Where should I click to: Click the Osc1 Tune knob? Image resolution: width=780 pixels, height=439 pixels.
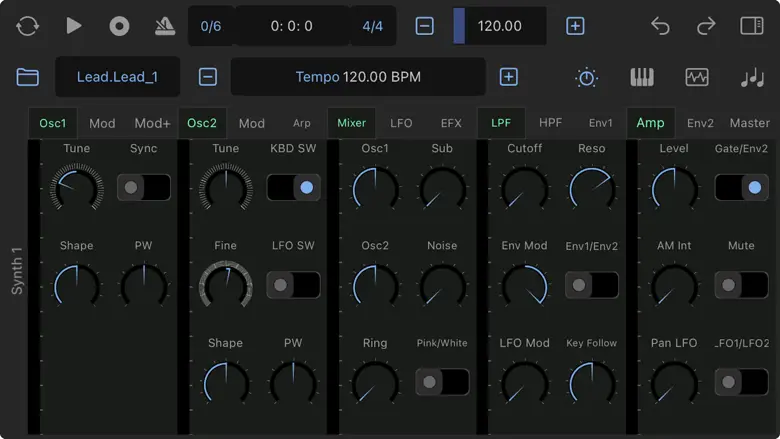point(77,189)
